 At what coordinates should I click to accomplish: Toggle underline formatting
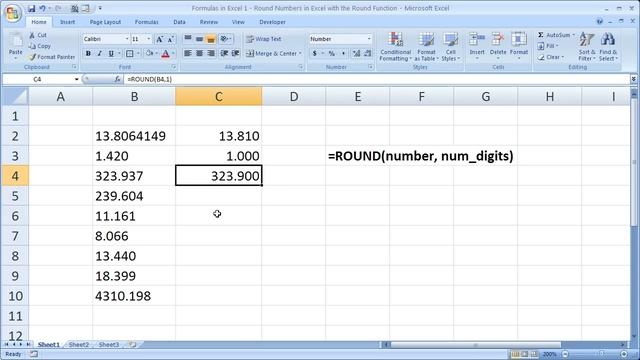tap(111, 53)
